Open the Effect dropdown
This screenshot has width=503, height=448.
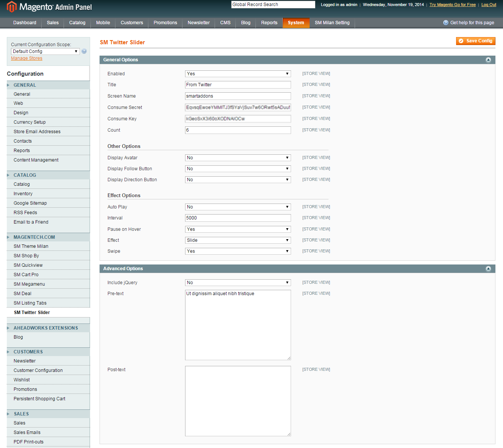coord(238,240)
